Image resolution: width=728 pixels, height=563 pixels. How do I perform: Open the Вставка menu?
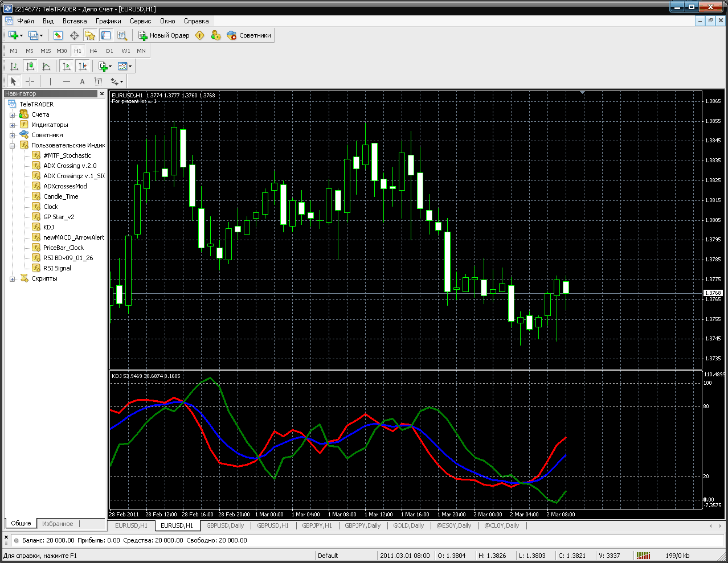pos(75,21)
